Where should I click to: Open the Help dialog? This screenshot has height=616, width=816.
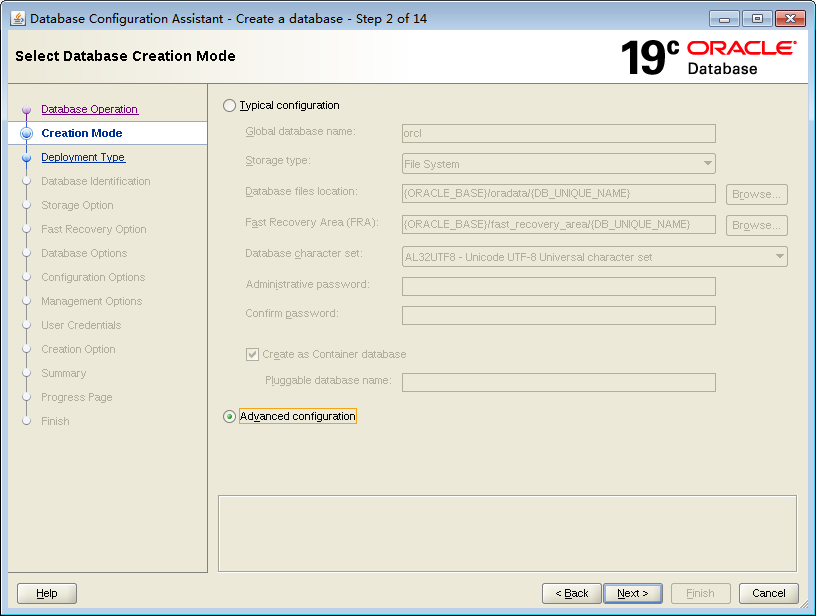46,592
